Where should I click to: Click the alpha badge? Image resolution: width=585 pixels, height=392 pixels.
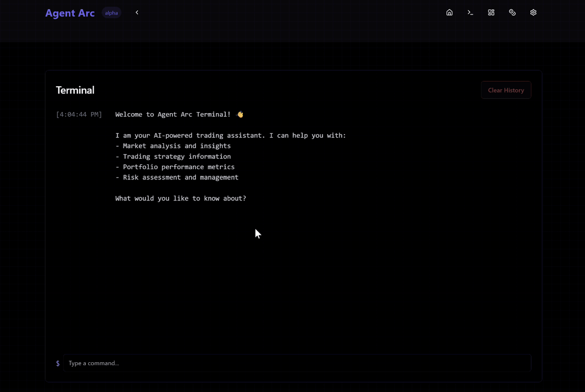pyautogui.click(x=112, y=13)
